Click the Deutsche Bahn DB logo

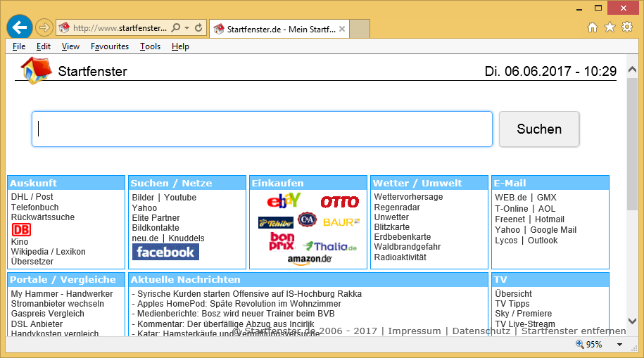pyautogui.click(x=21, y=230)
